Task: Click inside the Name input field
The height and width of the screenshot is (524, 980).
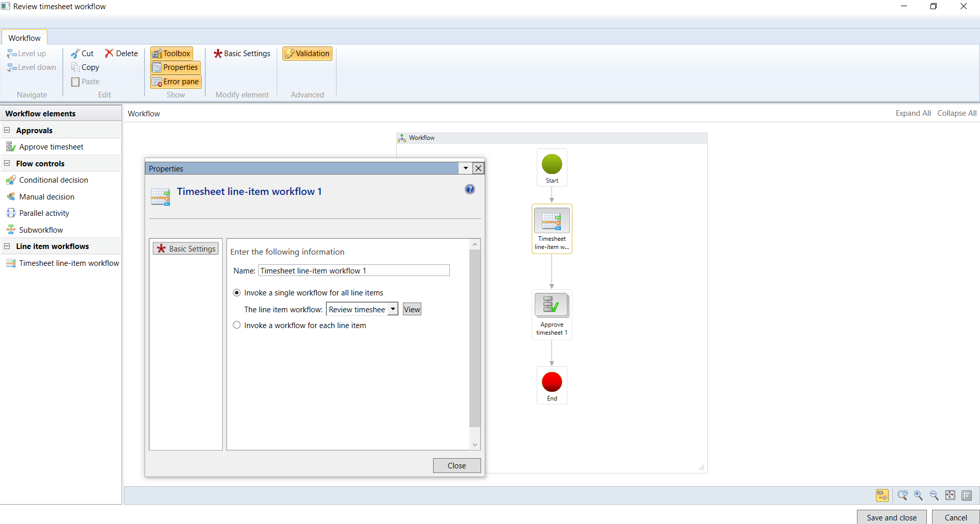Action: [353, 270]
